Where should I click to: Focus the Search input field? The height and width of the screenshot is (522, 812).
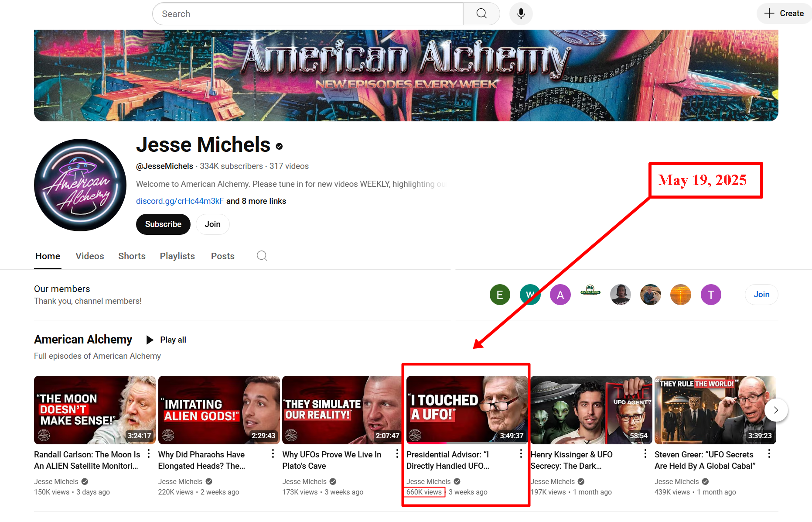click(307, 14)
